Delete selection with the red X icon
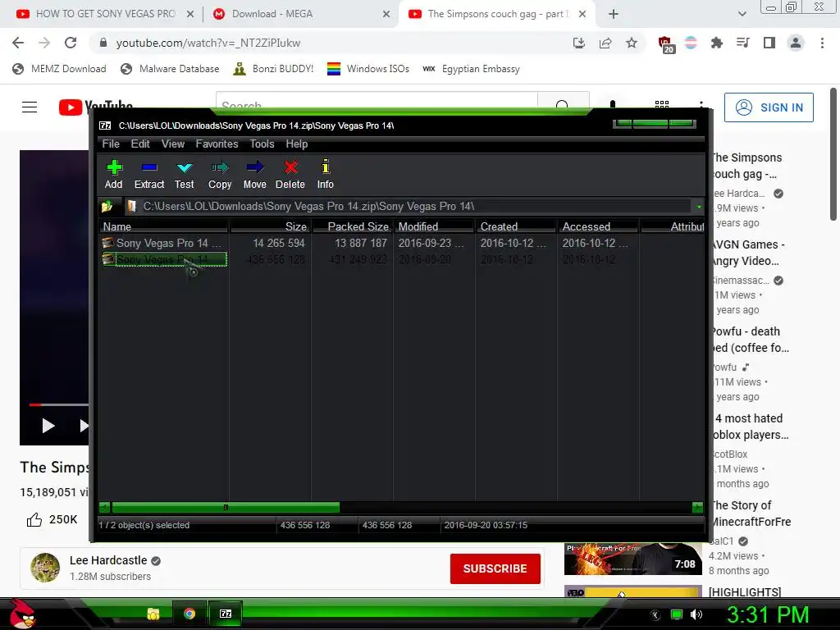The width and height of the screenshot is (840, 630). [x=290, y=175]
